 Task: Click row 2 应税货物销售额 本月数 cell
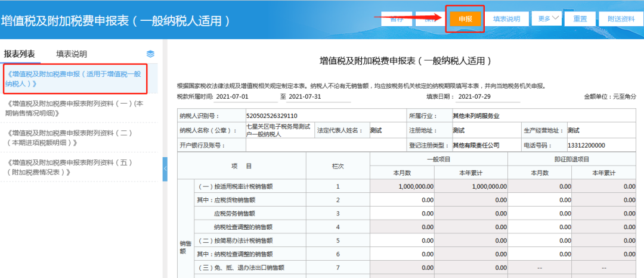tap(402, 200)
